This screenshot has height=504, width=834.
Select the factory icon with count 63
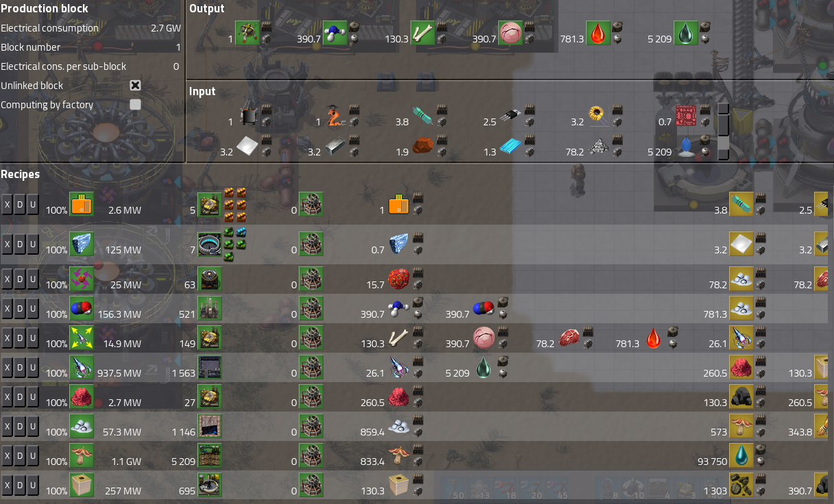210,279
